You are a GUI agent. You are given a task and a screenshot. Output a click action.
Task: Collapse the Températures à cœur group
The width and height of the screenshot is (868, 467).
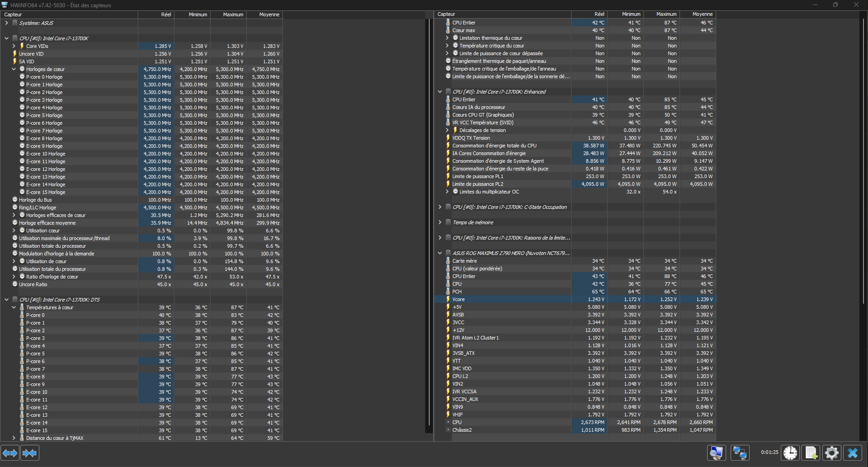click(14, 307)
